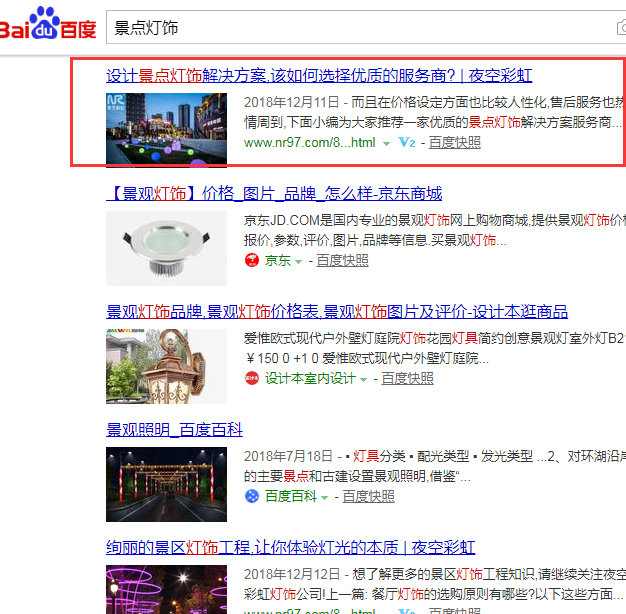Open 景观灯饰品牌 设计本逛商品 result title
The image size is (626, 614).
337,312
